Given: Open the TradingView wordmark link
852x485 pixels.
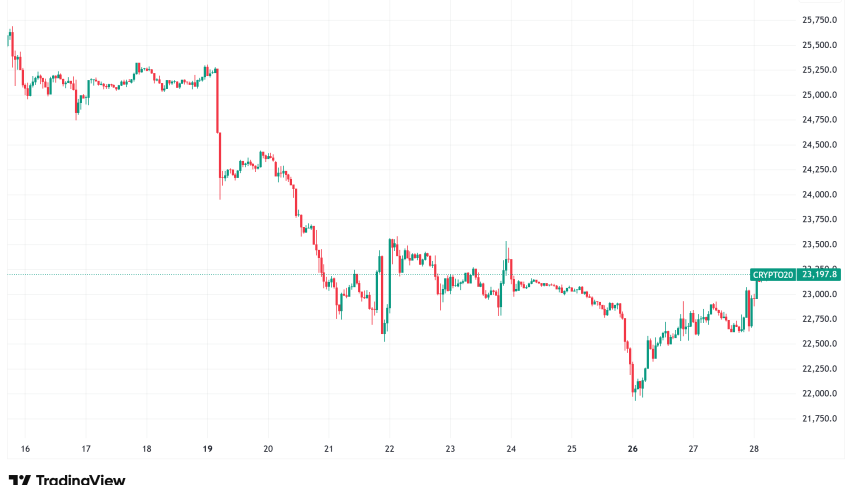Looking at the screenshot, I should pyautogui.click(x=80, y=478).
